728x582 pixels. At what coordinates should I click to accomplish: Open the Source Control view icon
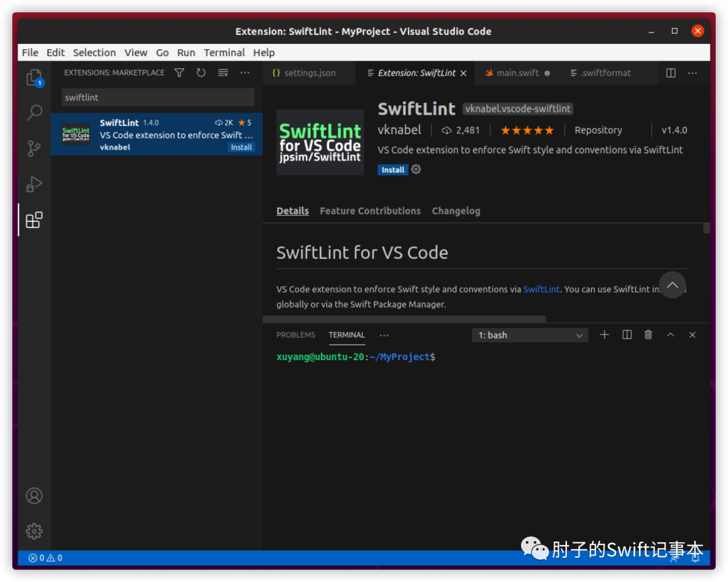tap(34, 148)
